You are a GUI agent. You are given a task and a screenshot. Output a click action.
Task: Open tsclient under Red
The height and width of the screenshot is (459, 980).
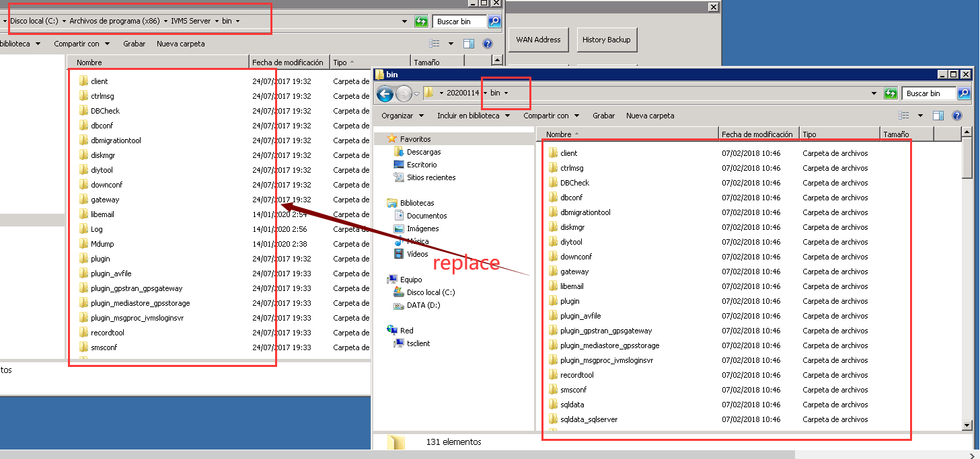click(x=418, y=343)
